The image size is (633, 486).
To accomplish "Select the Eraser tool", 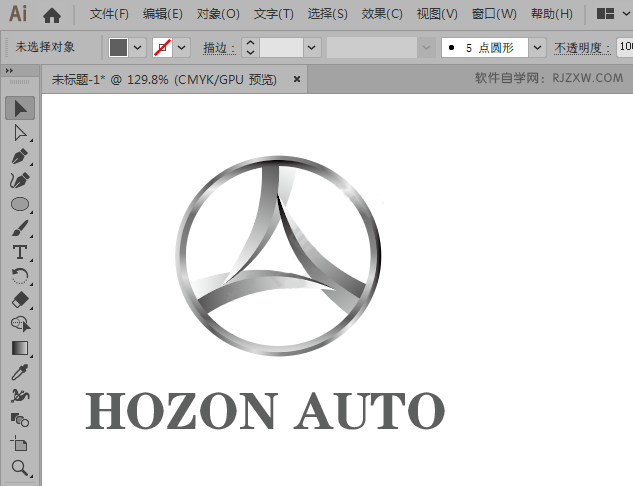I will point(20,300).
